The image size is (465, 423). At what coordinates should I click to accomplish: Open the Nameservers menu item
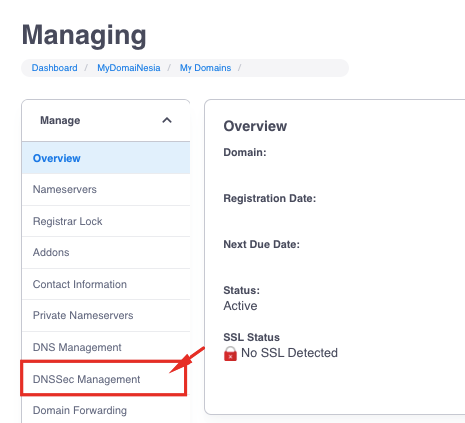(106, 189)
